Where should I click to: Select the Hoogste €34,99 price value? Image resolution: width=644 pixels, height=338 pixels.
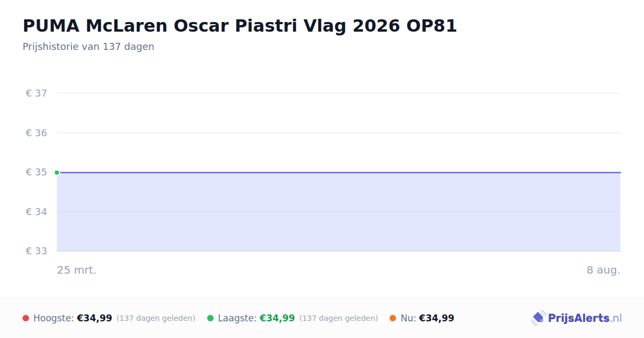coord(94,318)
